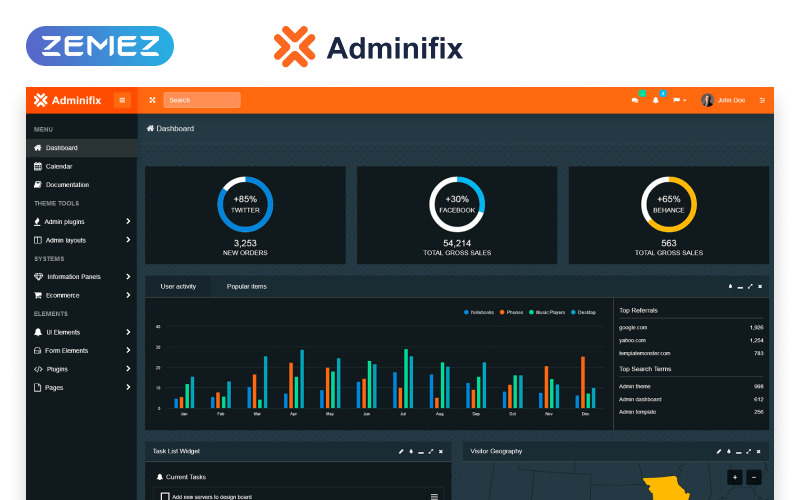800x500 pixels.
Task: Open the chat messages icon in header
Action: click(x=635, y=100)
